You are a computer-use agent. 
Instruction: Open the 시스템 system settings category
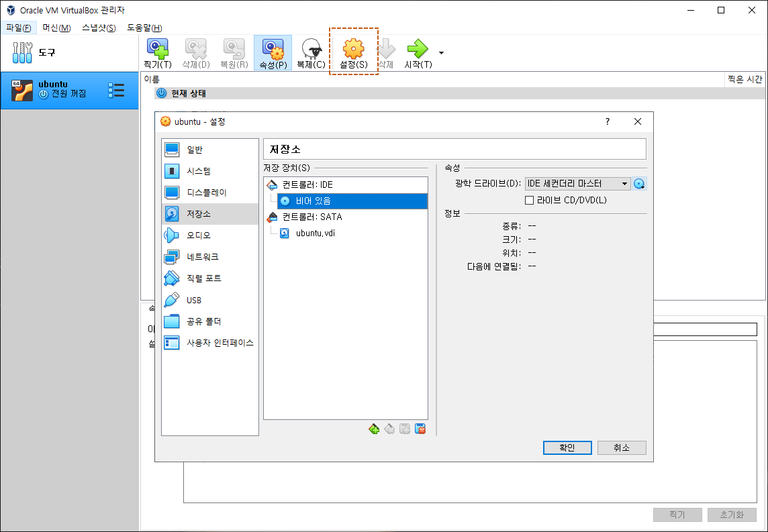(x=210, y=171)
